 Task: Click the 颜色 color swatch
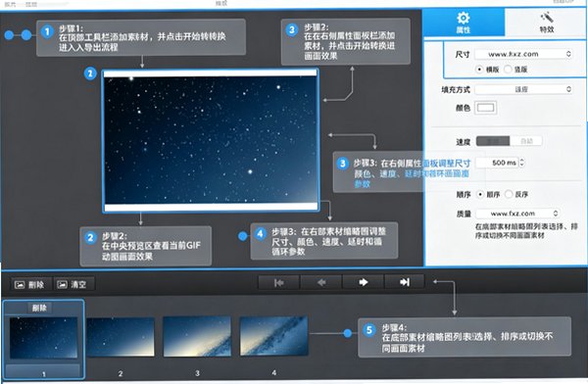(x=486, y=108)
